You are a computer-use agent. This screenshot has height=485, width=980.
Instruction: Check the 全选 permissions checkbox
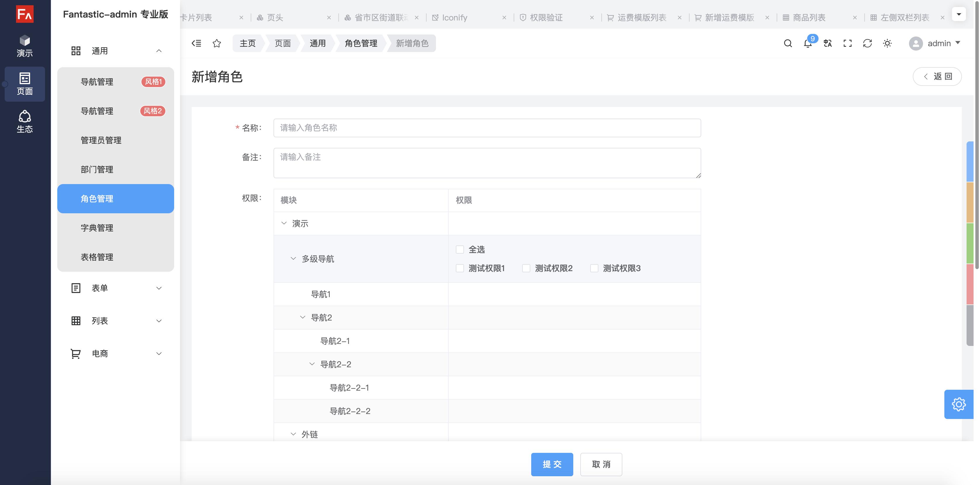[x=460, y=249]
